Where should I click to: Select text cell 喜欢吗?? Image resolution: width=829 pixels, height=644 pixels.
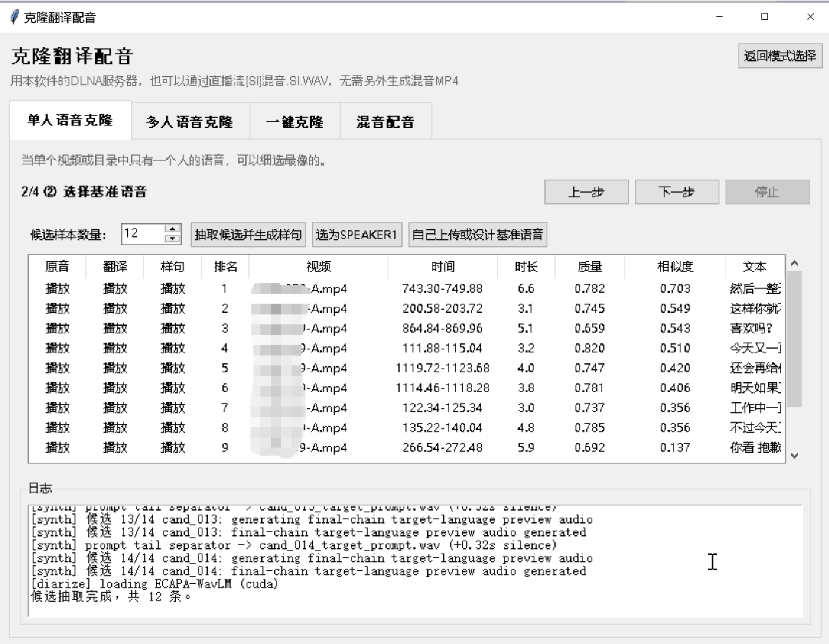coord(751,328)
